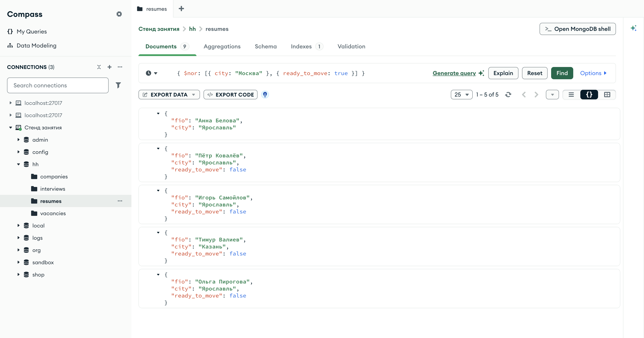Viewport: 644px width, 338px height.
Task: Collapse all connections icon
Action: 99,67
